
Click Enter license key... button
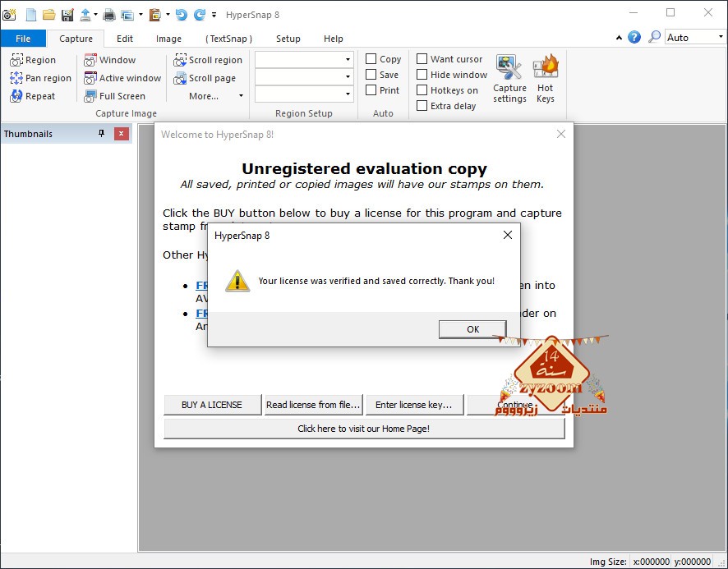tap(415, 405)
